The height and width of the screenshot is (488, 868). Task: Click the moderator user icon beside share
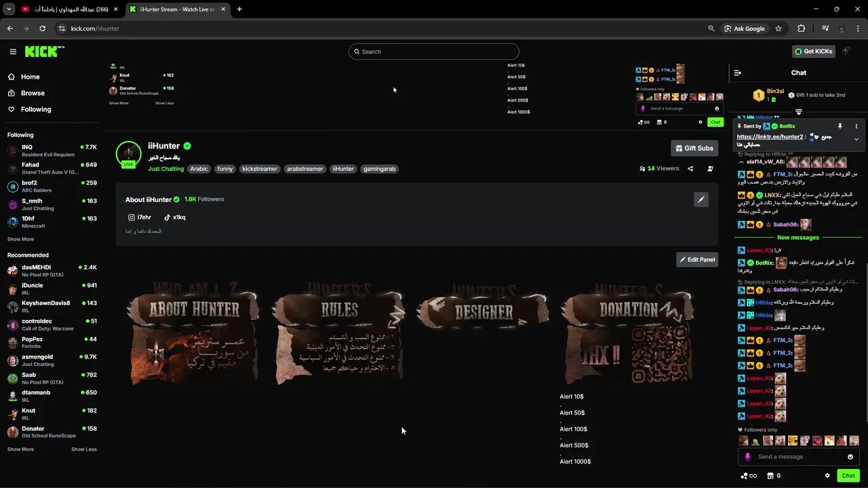coord(710,169)
